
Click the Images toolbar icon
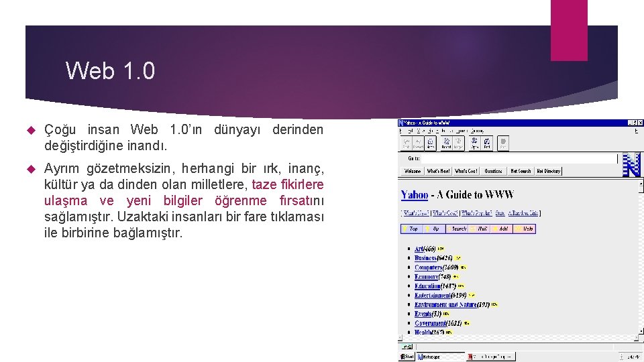point(458,143)
